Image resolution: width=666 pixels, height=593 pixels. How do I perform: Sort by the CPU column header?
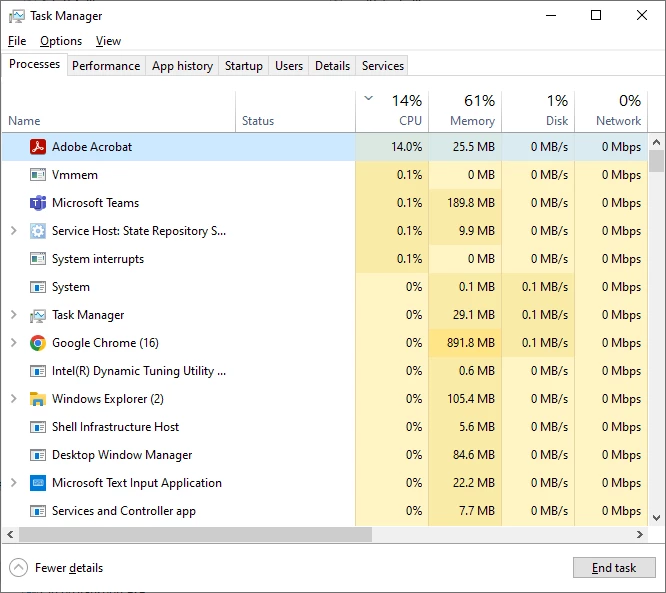pos(392,111)
